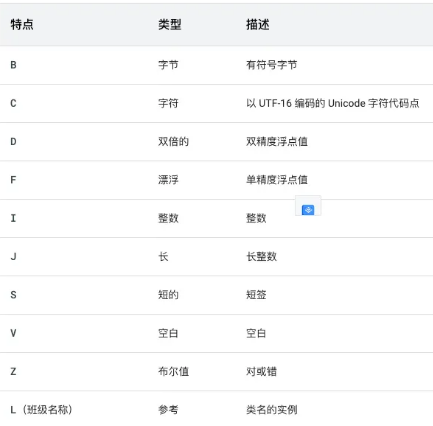
Task: Select the cell with letter C
Action: (13, 103)
